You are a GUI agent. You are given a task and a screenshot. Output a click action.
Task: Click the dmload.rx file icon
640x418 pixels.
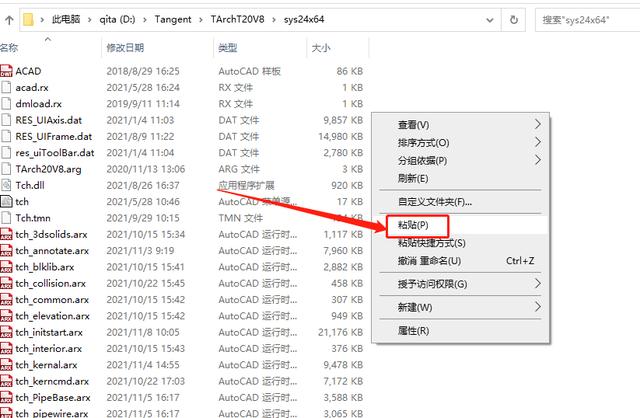(6, 104)
